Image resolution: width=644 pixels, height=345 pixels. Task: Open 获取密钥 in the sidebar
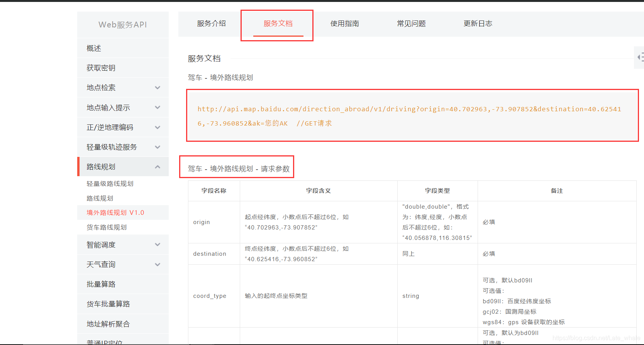click(x=123, y=68)
